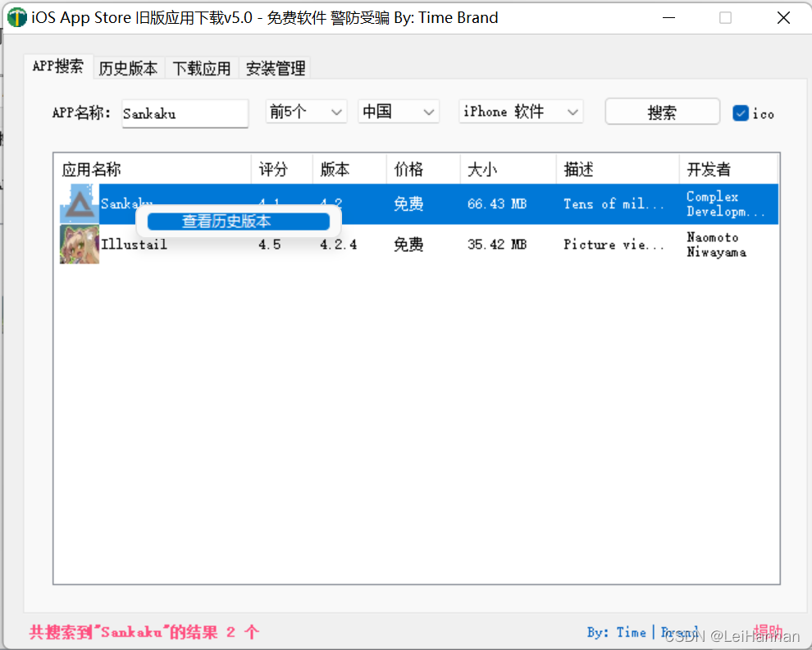Sort by the 价格 column header

pyautogui.click(x=423, y=169)
